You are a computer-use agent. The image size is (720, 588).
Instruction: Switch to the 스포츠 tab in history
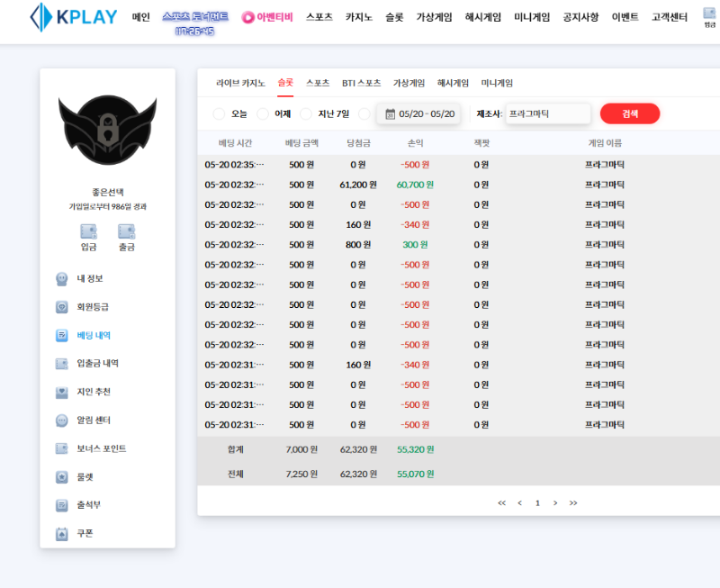tap(318, 83)
